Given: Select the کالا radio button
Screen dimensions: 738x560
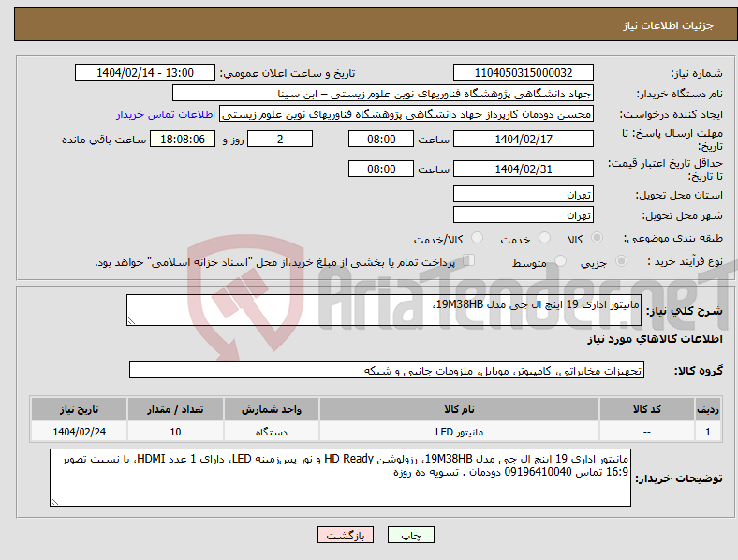Looking at the screenshot, I should [x=597, y=238].
